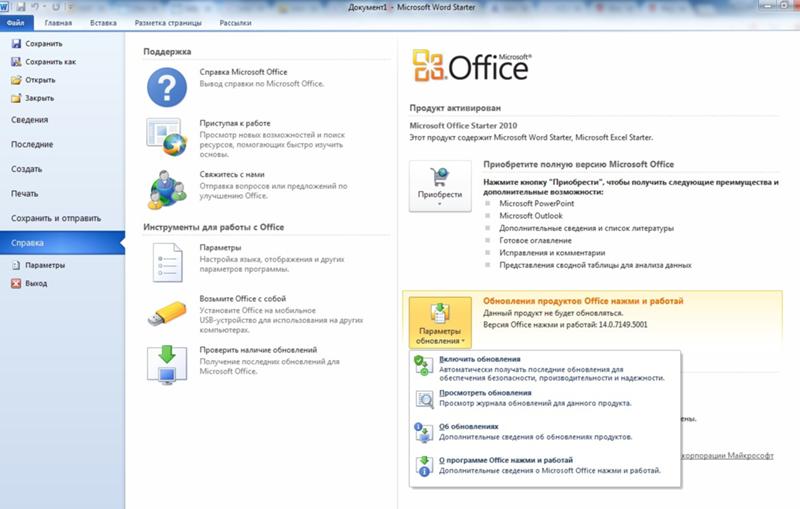
Task: Click the Save floppy disk icon
Action: coord(16,44)
